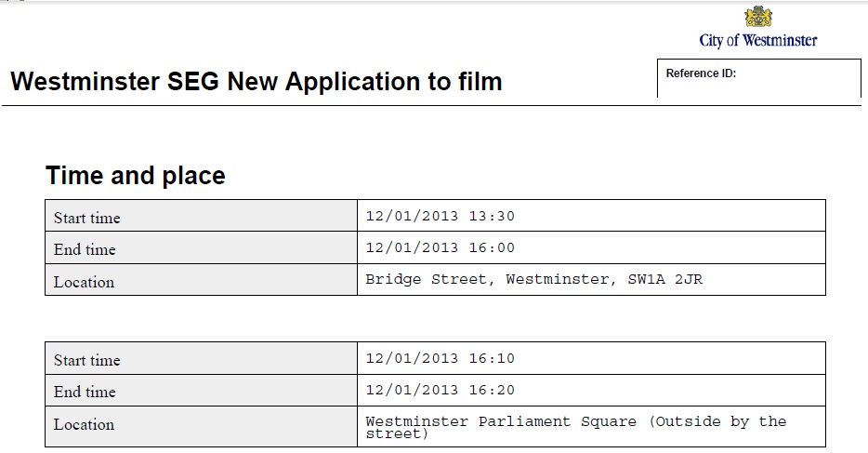Click the SW1A 2JR postcode text

pos(664,279)
